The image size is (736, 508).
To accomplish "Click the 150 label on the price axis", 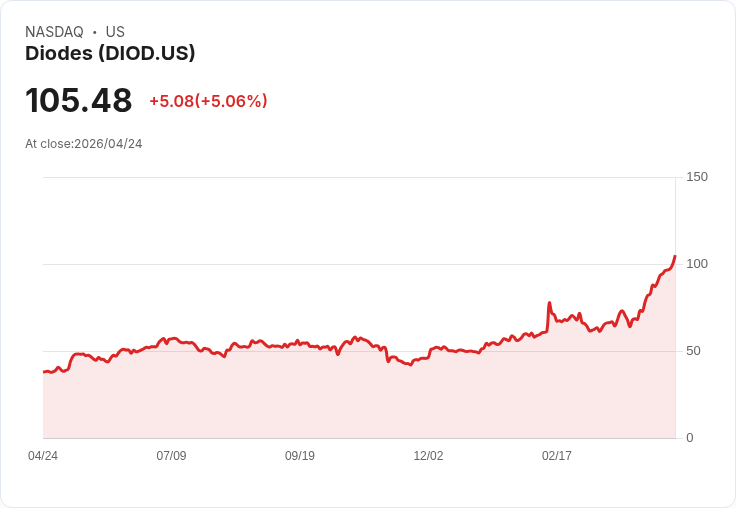I will coord(697,177).
